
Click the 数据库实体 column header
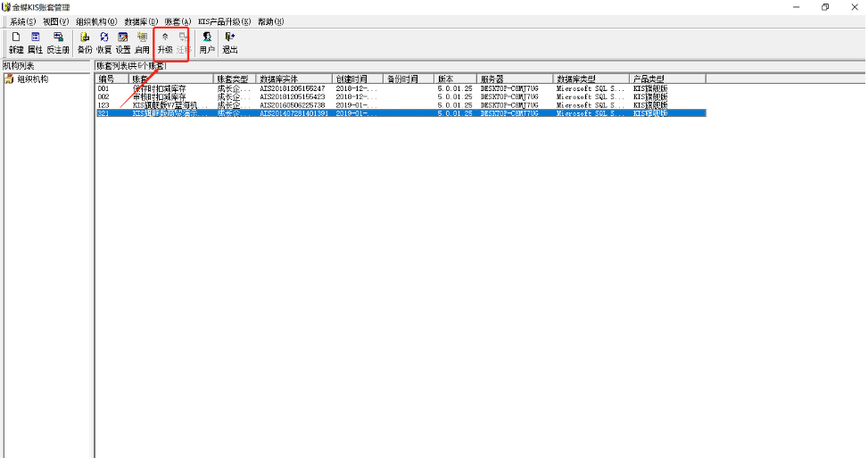coord(293,79)
